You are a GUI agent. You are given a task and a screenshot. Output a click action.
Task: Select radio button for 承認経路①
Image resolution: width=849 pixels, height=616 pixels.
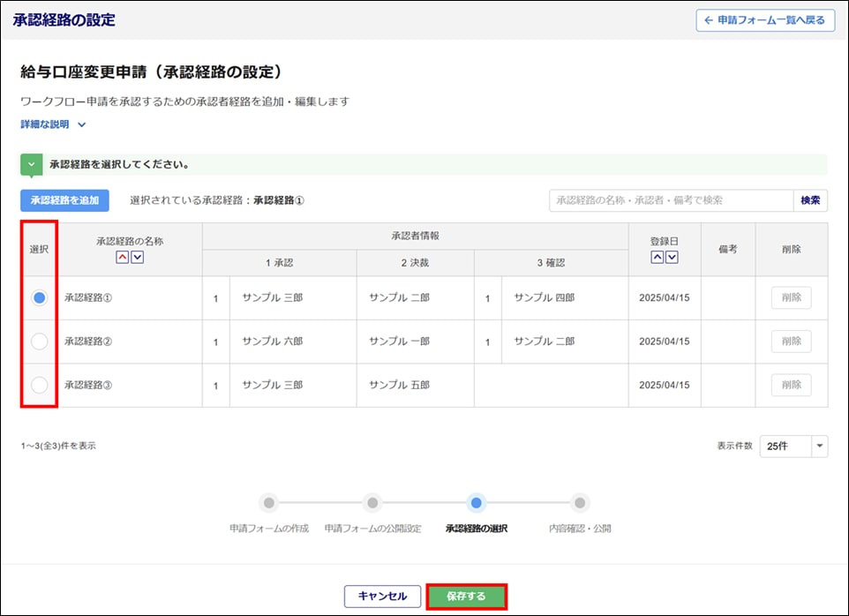39,297
